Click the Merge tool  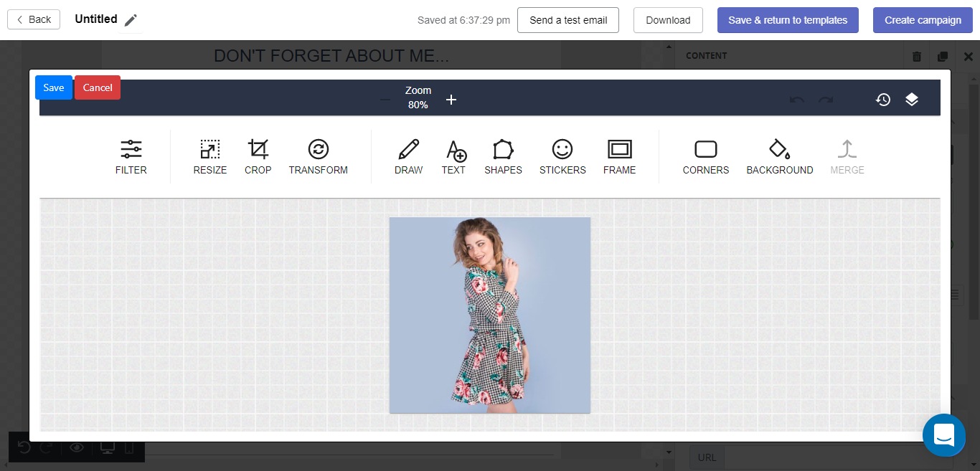click(847, 157)
